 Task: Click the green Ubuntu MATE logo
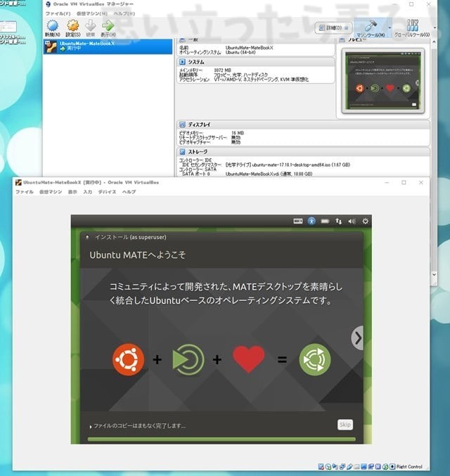[314, 360]
